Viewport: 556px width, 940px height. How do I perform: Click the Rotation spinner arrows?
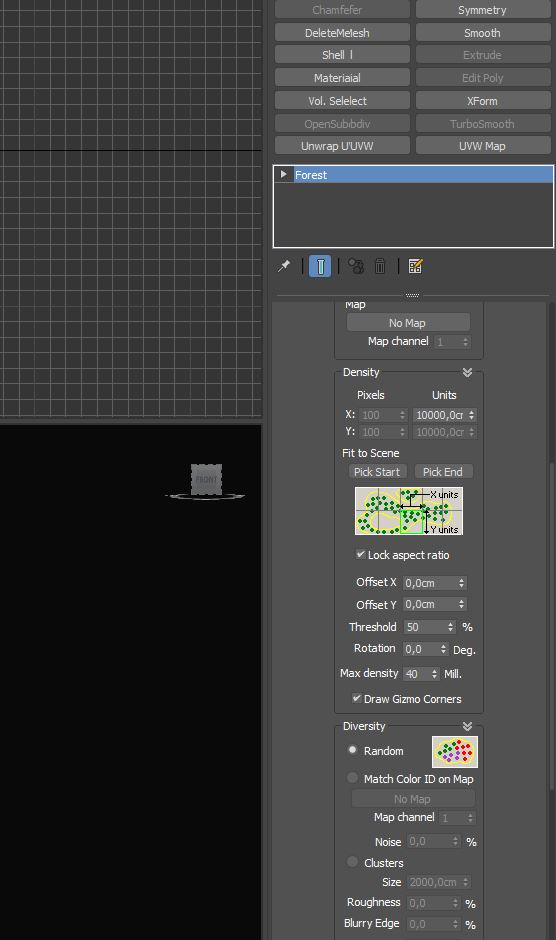pos(444,649)
